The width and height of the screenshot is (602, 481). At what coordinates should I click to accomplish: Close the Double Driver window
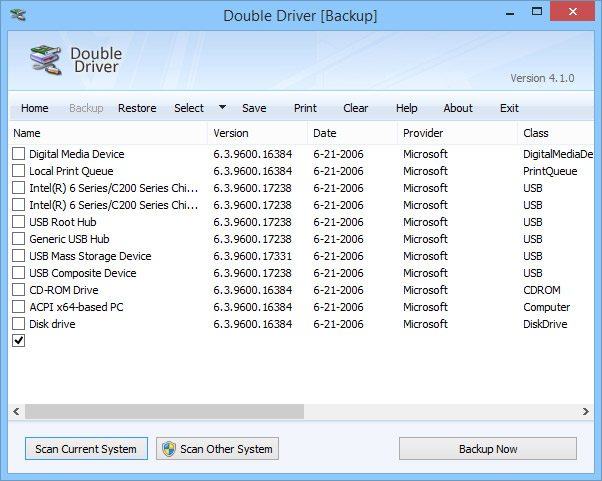[573, 12]
